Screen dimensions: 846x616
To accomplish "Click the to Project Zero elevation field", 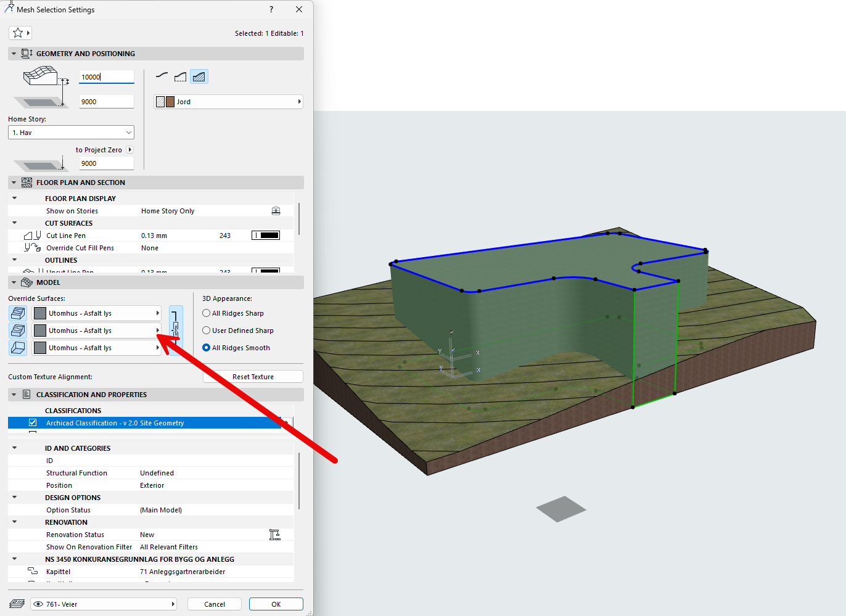I will tap(106, 163).
